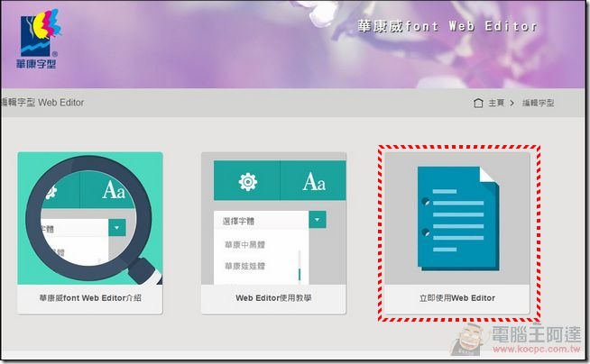Click 華康威font Web Editor banner title
The height and width of the screenshot is (364, 590).
[x=447, y=26]
